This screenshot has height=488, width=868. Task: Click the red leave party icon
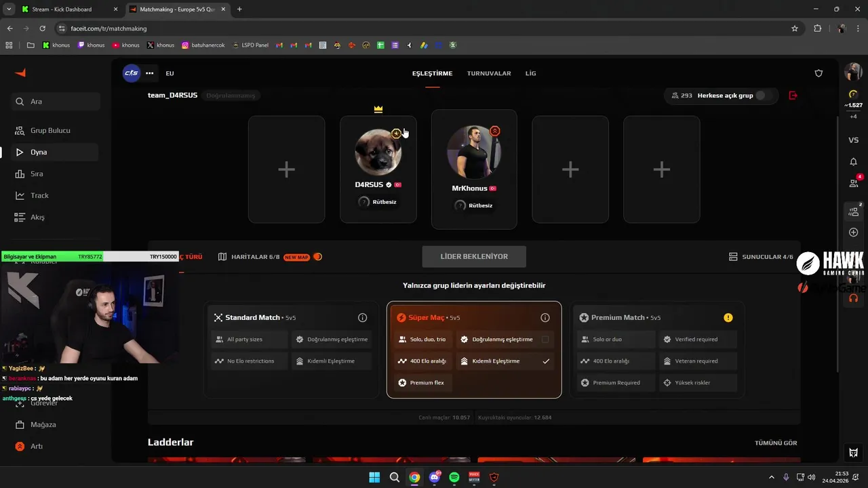point(793,96)
